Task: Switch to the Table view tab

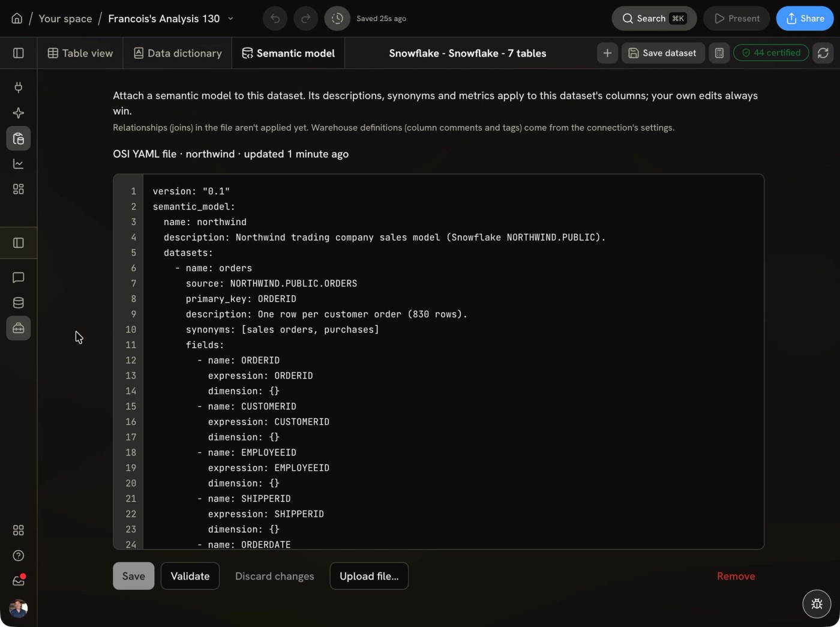Action: click(80, 53)
